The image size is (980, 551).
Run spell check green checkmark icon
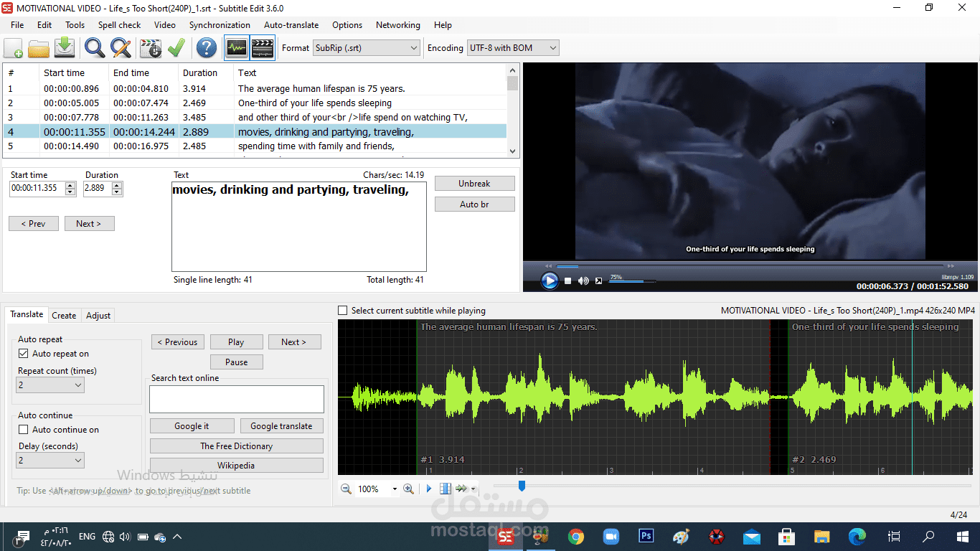tap(176, 48)
